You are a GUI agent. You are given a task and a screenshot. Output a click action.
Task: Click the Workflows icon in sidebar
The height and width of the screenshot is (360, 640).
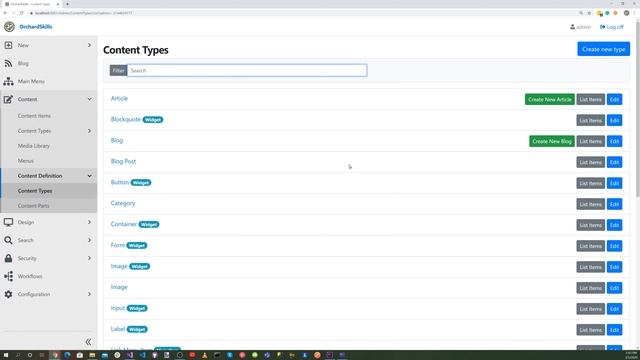tap(8, 276)
